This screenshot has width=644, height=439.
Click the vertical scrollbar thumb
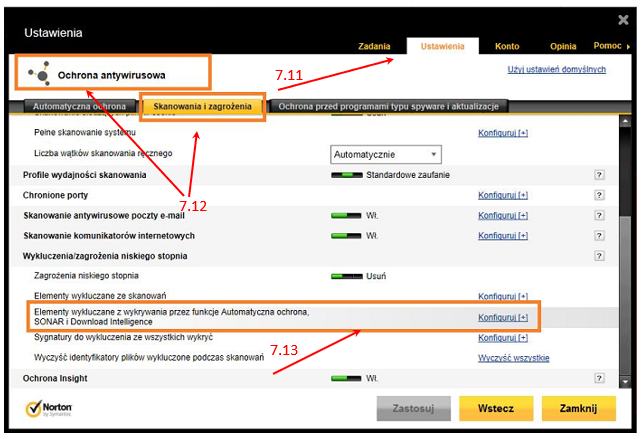tap(625, 296)
